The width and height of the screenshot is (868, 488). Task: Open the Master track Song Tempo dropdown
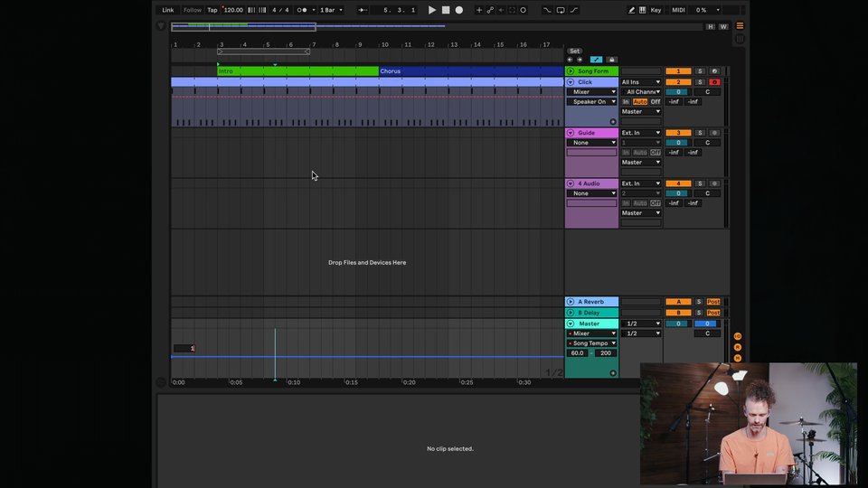pos(591,343)
